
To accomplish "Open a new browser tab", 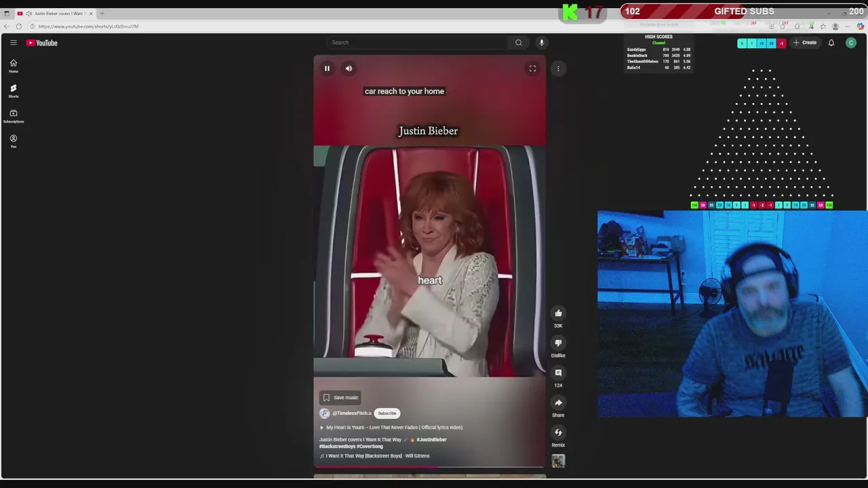I will point(102,14).
